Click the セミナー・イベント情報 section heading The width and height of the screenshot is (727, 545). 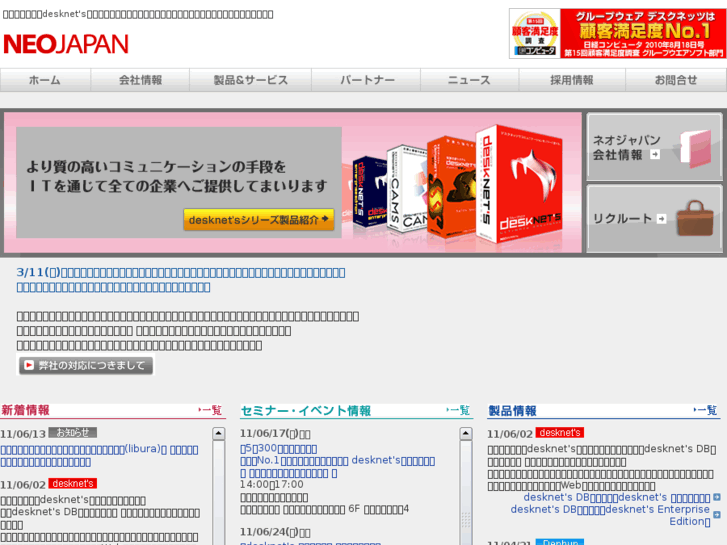click(306, 410)
